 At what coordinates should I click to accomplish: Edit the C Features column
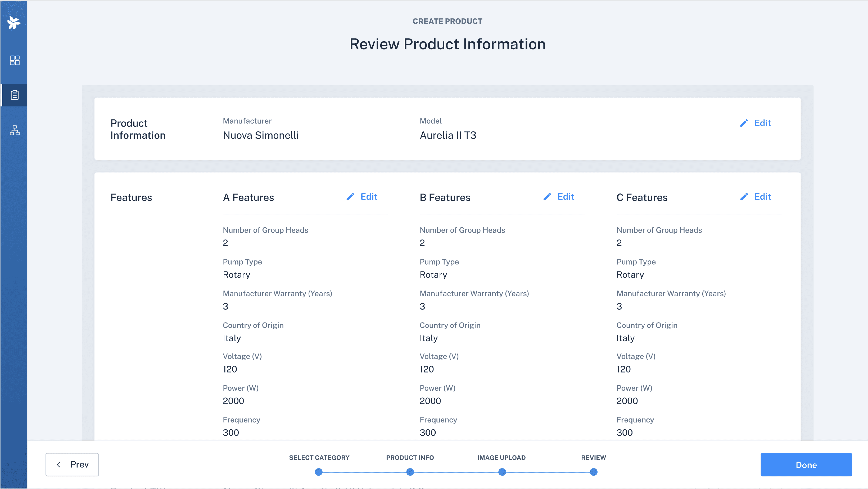[x=762, y=197]
